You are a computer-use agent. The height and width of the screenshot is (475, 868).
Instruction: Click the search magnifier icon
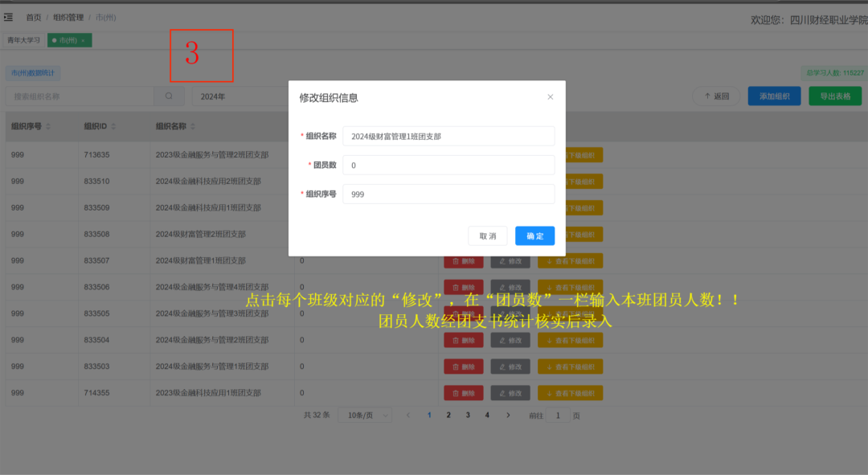pyautogui.click(x=169, y=96)
